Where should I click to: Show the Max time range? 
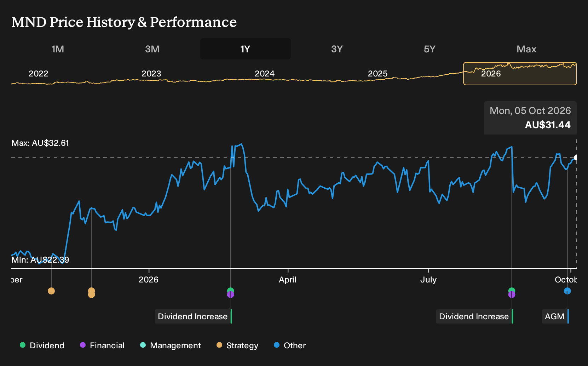click(x=526, y=49)
